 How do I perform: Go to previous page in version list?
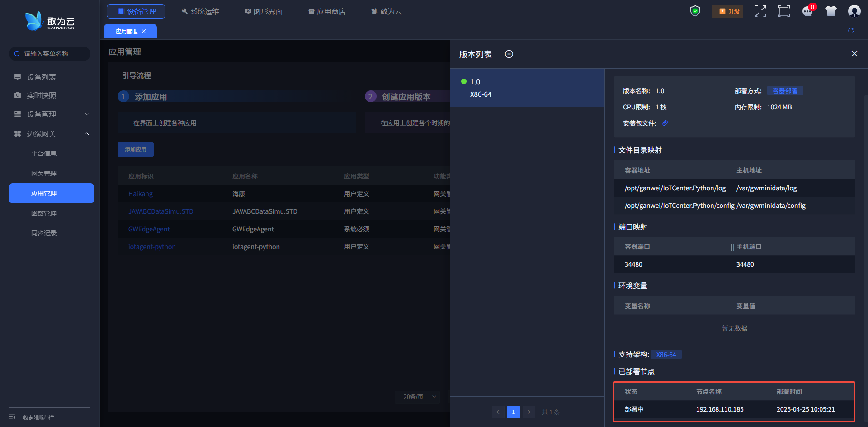pyautogui.click(x=498, y=412)
